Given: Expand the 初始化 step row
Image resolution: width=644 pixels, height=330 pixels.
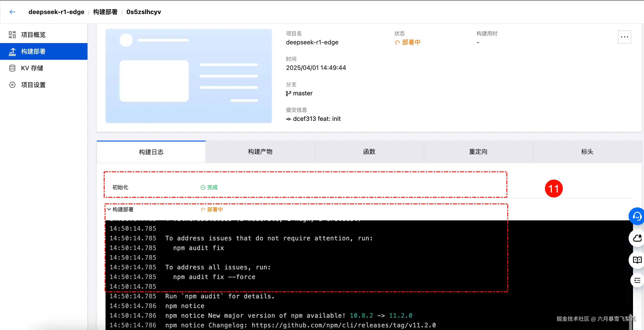Looking at the screenshot, I should pyautogui.click(x=306, y=187).
